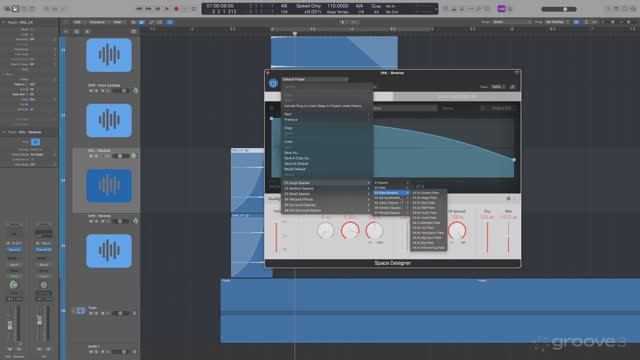
Task: Click the tempo value 110.0000 in LCD
Action: [338, 6]
